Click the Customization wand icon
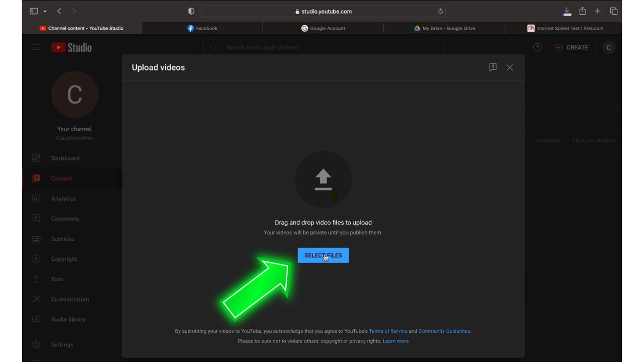This screenshot has height=362, width=644. click(36, 299)
